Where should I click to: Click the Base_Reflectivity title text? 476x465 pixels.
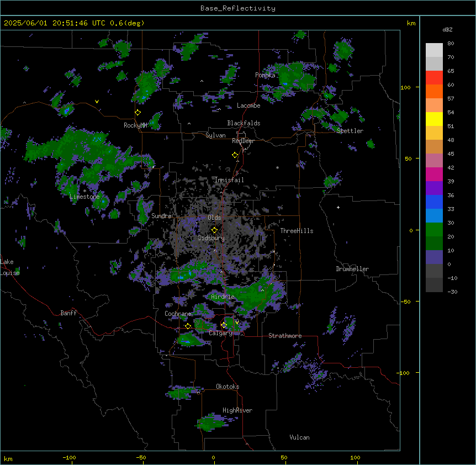pyautogui.click(x=238, y=8)
